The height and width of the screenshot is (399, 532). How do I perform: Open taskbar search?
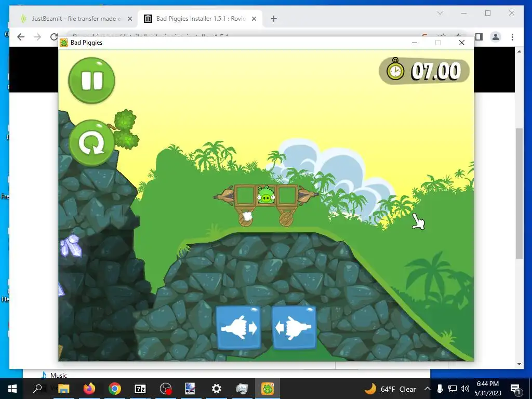pos(38,389)
